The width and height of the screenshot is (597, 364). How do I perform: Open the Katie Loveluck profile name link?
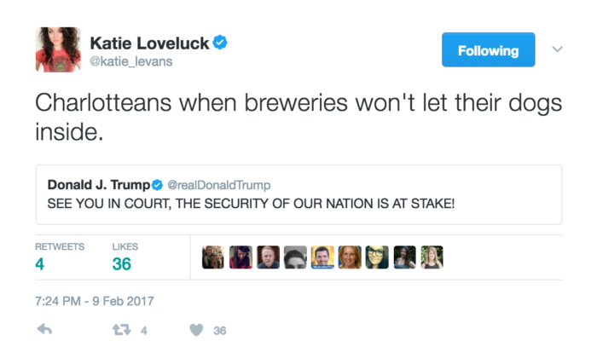point(149,43)
